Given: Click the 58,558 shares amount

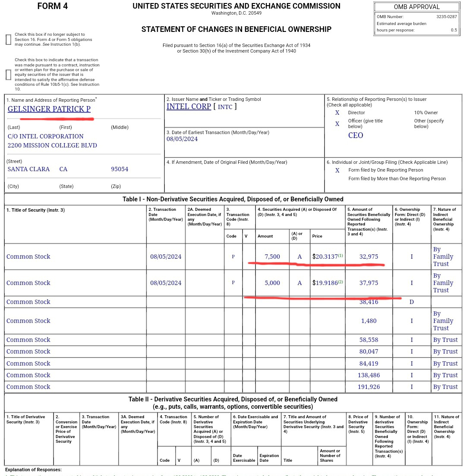Looking at the screenshot, I should click(x=369, y=340).
